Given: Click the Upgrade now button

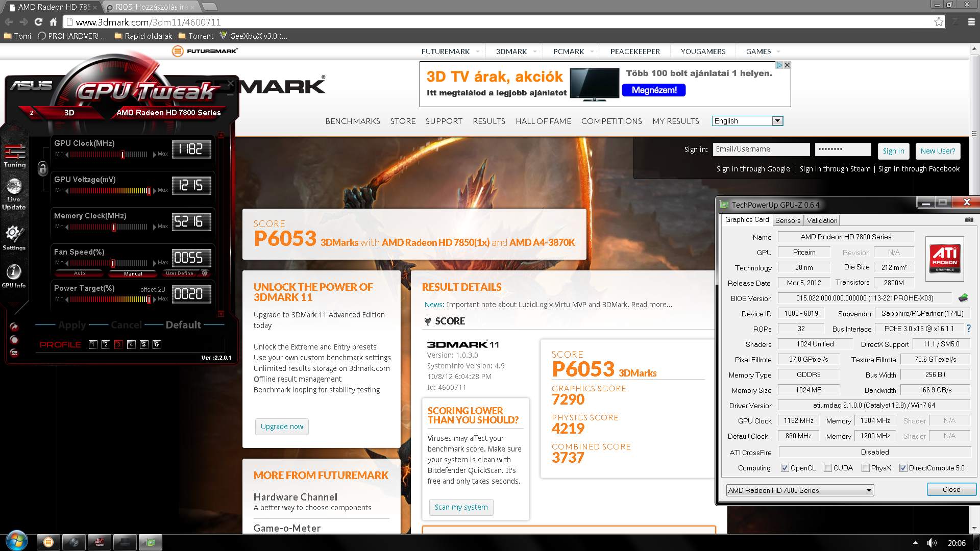Looking at the screenshot, I should click(282, 427).
